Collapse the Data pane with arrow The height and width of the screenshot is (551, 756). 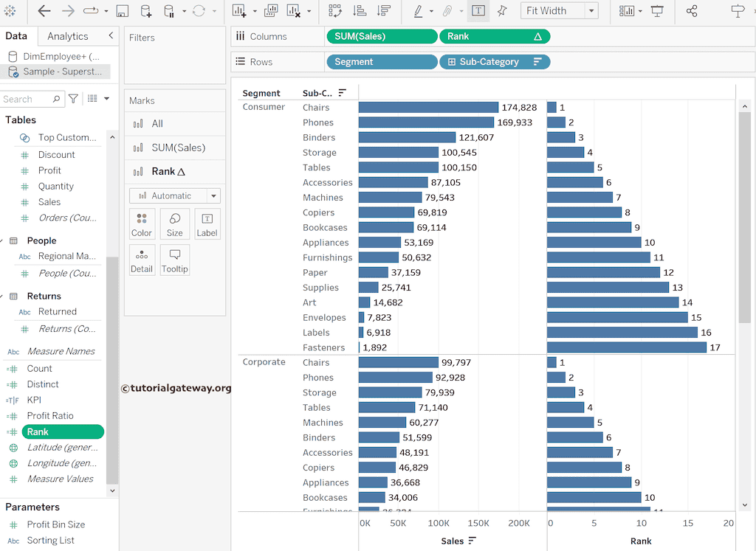[x=111, y=35]
